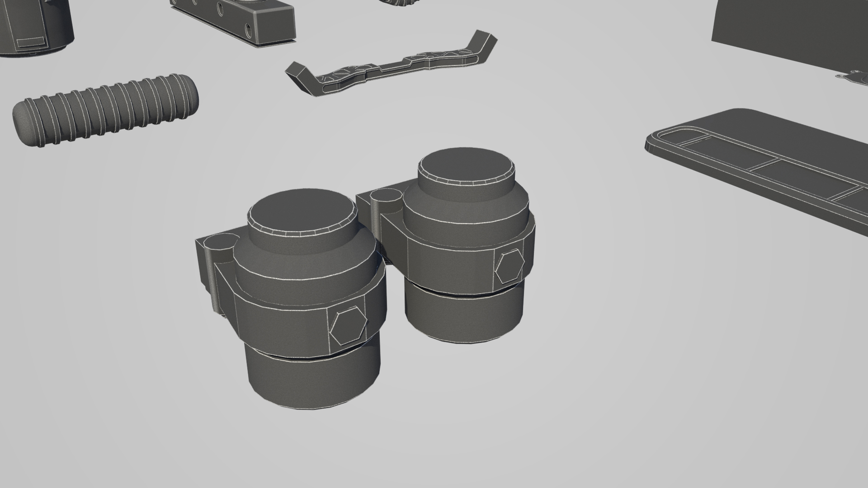Select the small pin on right bracket

click(386, 196)
